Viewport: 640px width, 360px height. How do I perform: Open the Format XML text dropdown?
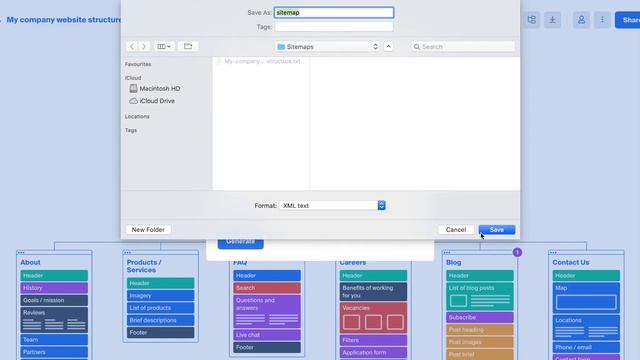coord(333,205)
